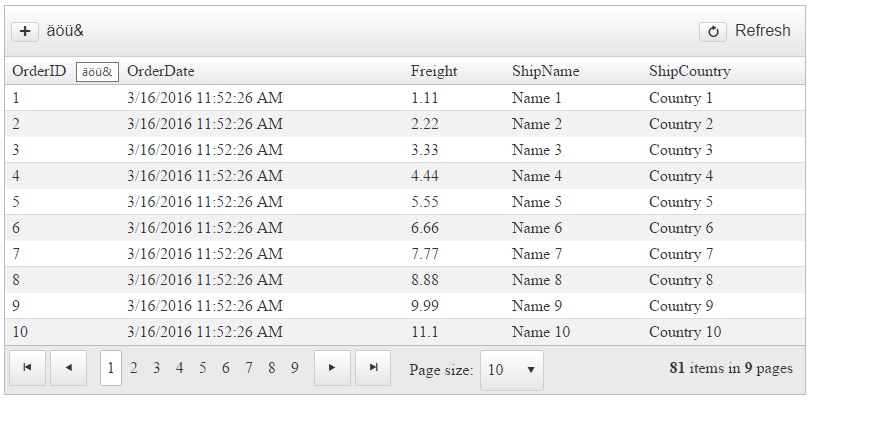Navigate to page 9
The height and width of the screenshot is (431, 894).
tap(295, 368)
